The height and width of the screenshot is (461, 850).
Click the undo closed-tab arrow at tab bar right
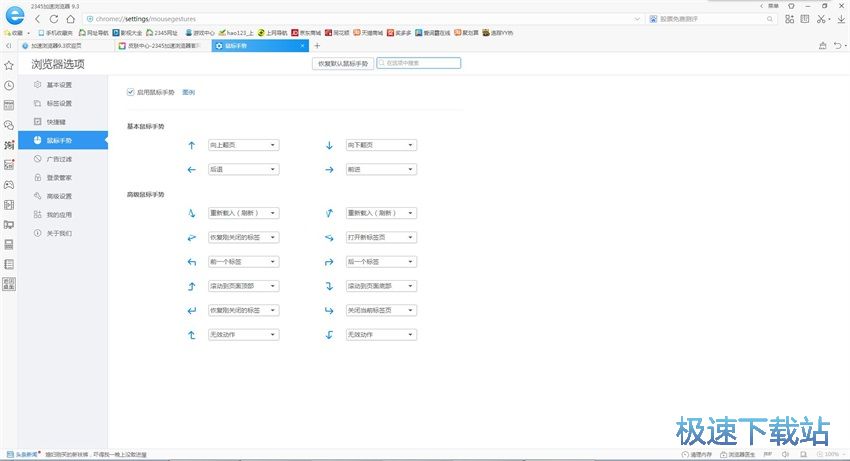838,46
